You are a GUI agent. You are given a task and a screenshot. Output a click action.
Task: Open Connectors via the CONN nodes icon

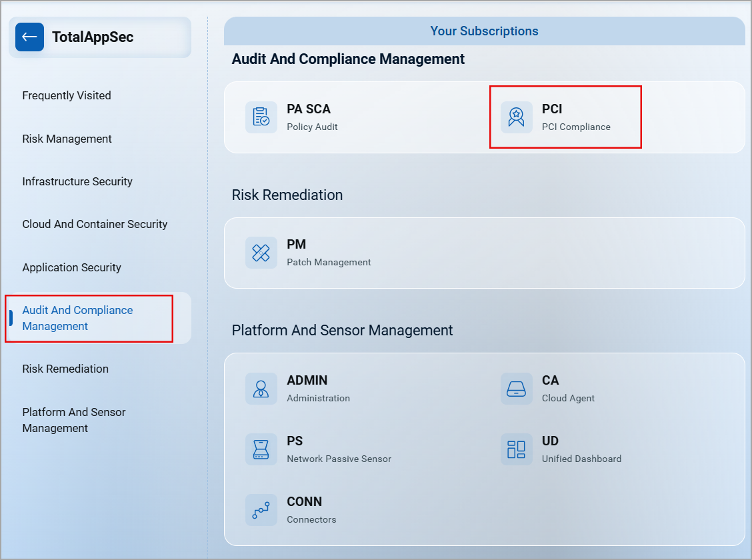point(261,509)
